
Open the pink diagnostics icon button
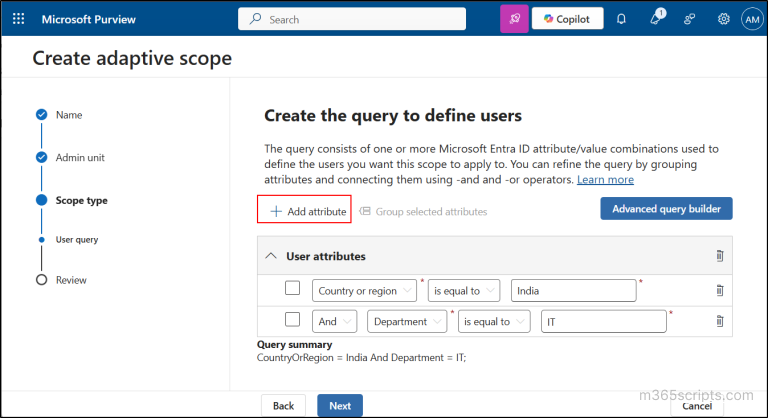pos(514,19)
